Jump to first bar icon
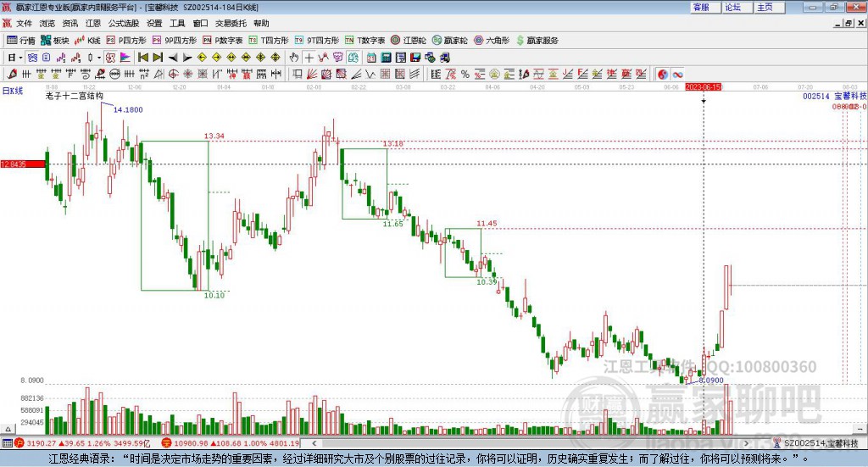Viewport: 868px width, 467px height. [x=142, y=58]
